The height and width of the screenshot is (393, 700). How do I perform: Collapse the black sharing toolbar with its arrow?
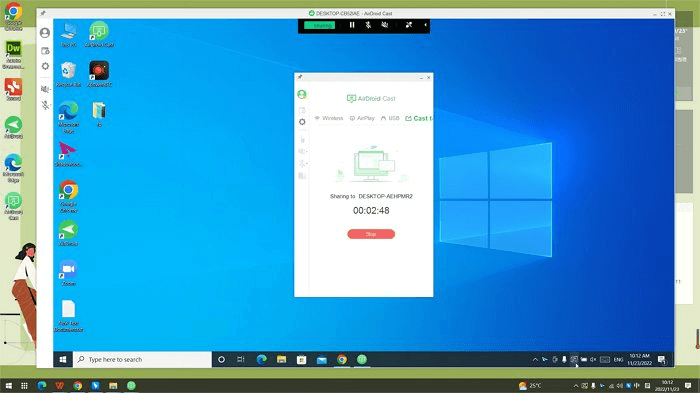[425, 25]
